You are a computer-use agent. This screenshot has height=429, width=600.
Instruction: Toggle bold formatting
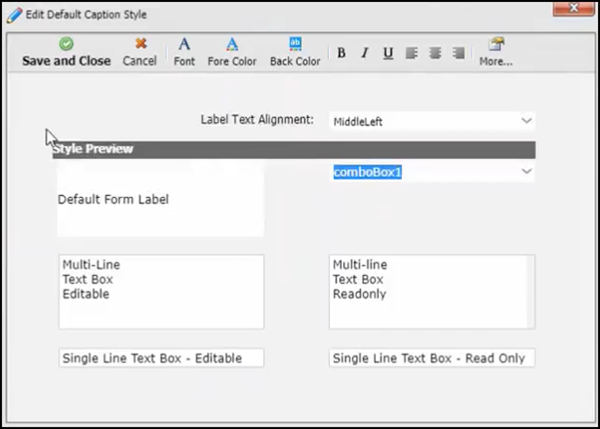coord(342,53)
